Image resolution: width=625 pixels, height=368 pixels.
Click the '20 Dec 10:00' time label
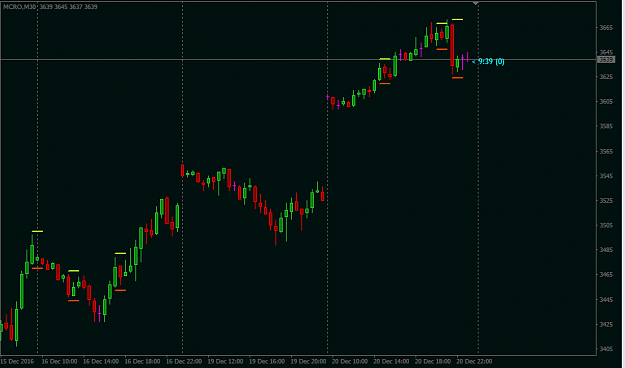pos(350,362)
